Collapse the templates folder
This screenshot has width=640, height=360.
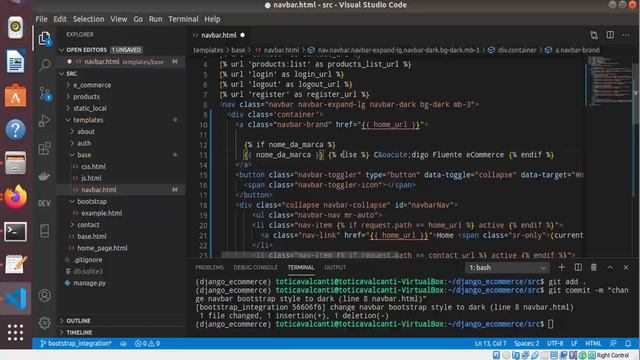click(x=88, y=120)
